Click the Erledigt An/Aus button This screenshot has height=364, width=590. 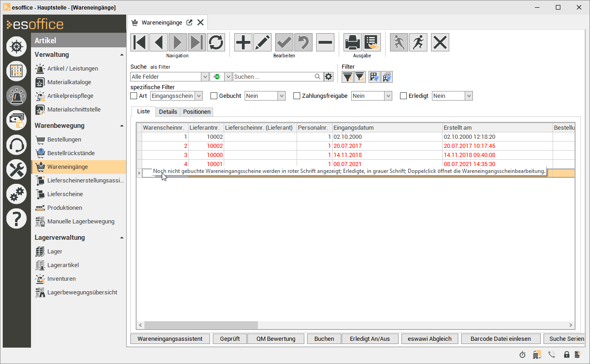coord(370,339)
